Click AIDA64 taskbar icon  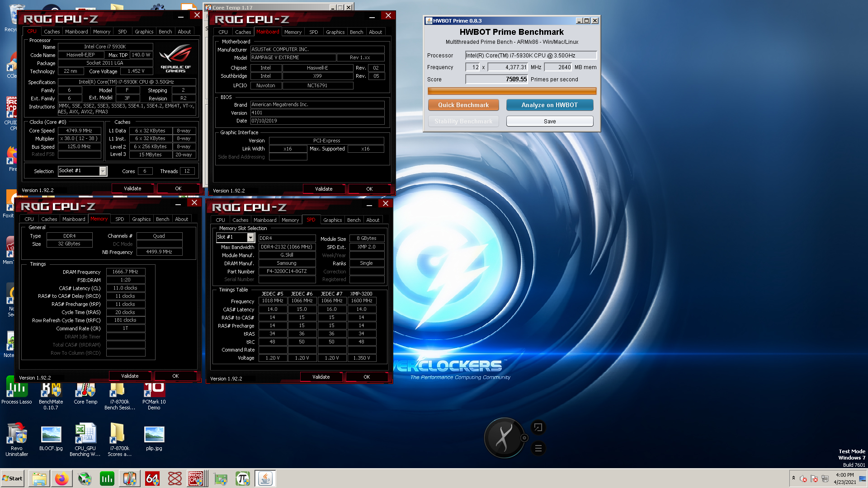point(152,479)
